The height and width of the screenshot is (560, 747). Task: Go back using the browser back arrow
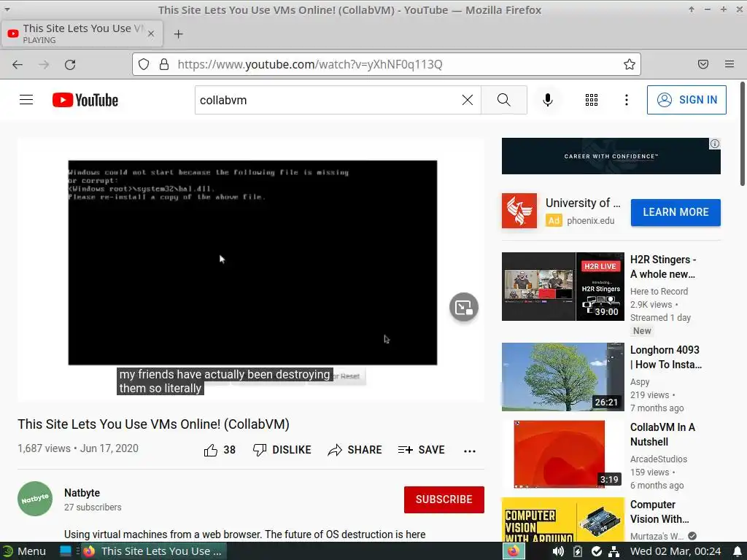[x=18, y=65]
